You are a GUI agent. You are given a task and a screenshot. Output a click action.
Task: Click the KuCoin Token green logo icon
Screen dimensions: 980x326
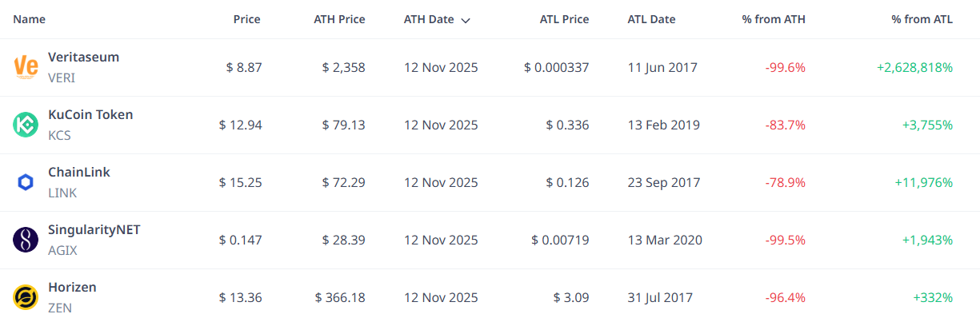pyautogui.click(x=26, y=125)
